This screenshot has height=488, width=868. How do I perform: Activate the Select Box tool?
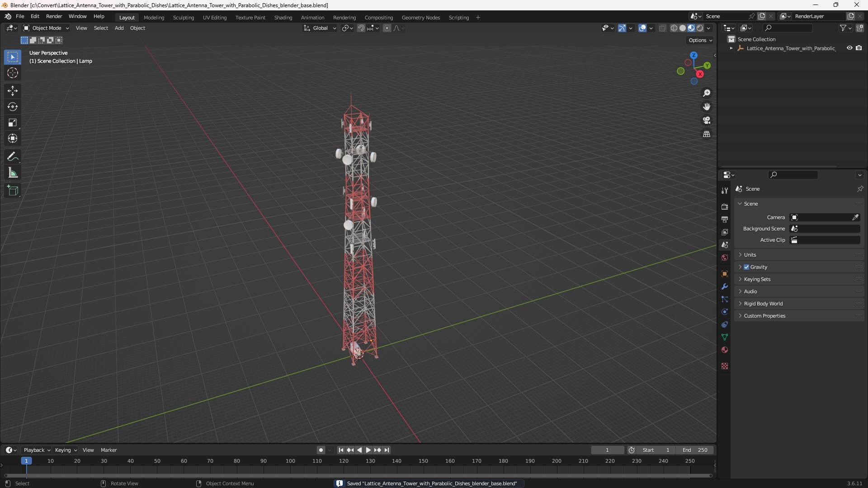[x=13, y=57]
